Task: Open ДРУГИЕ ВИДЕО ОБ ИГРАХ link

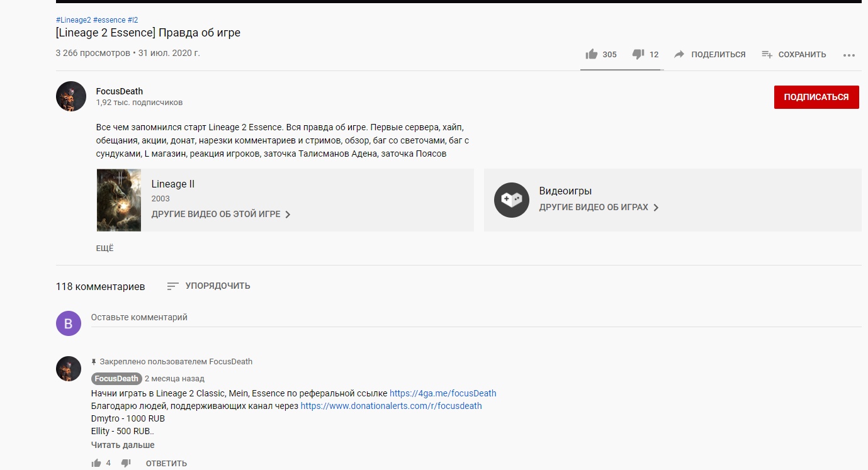Action: (599, 207)
